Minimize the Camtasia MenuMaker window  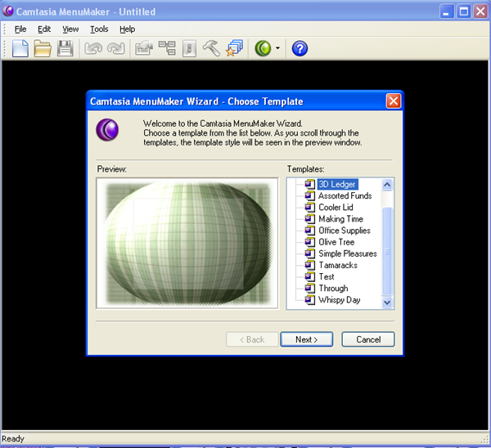click(x=447, y=12)
